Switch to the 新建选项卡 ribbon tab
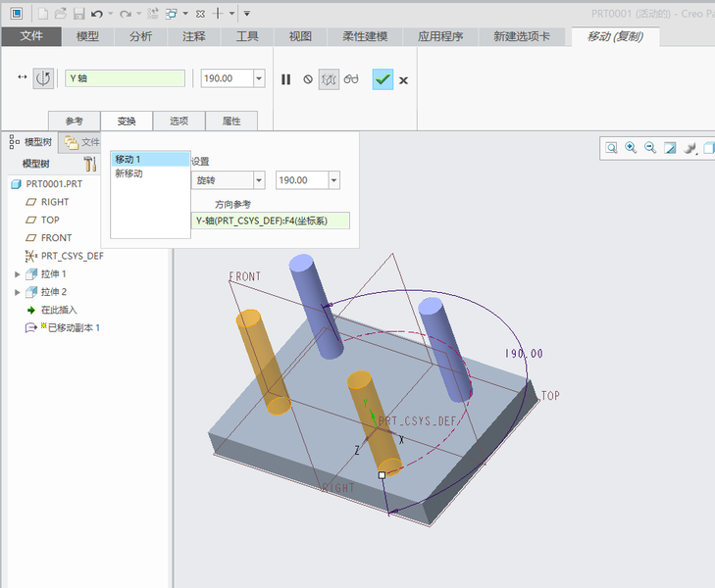The height and width of the screenshot is (588, 715). tap(522, 36)
